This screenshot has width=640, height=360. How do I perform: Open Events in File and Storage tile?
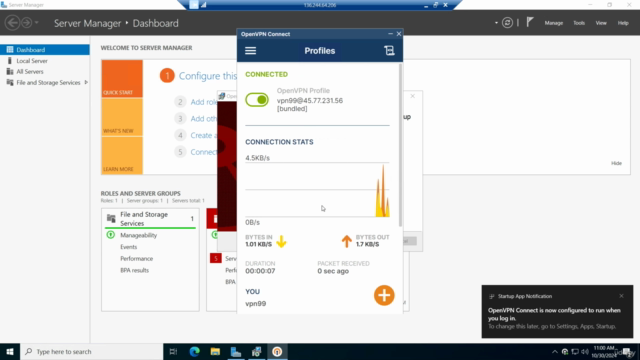[129, 247]
